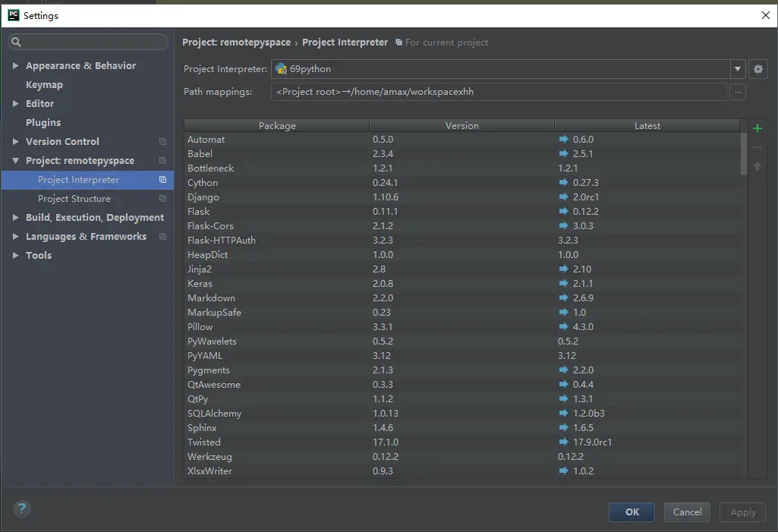Select Plugins in settings tree
The width and height of the screenshot is (778, 532).
click(43, 123)
